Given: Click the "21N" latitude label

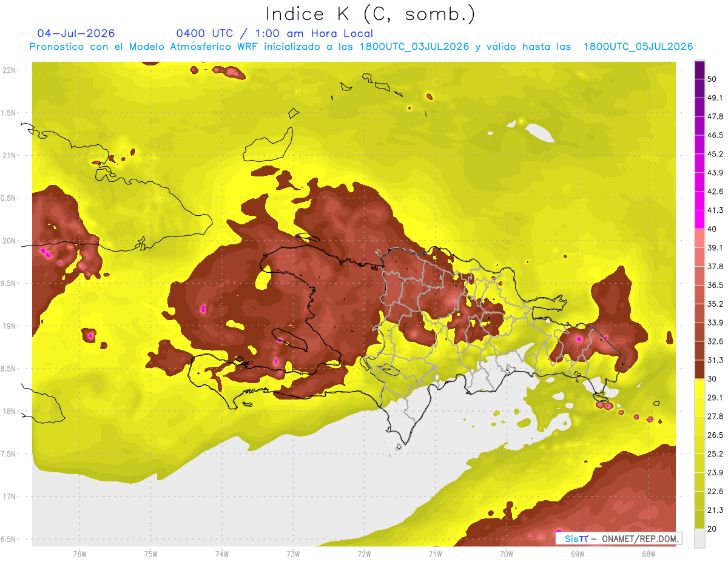Looking at the screenshot, I should point(9,155).
